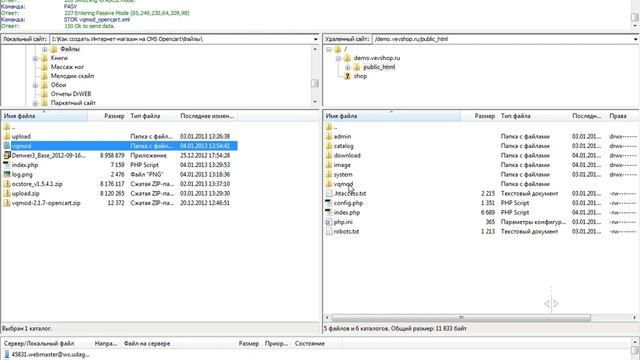This screenshot has height=360, width=640.
Task: Sort remote files by Тип файла column
Action: click(534, 116)
